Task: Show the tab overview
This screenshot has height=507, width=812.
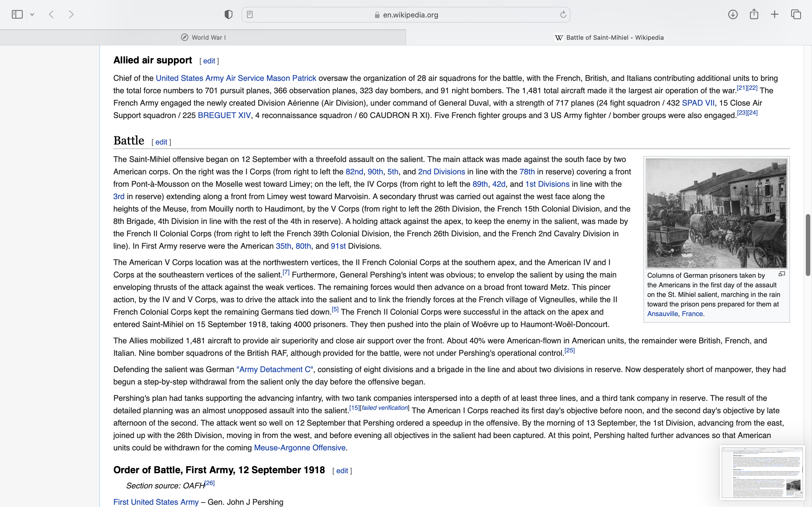Action: click(796, 14)
